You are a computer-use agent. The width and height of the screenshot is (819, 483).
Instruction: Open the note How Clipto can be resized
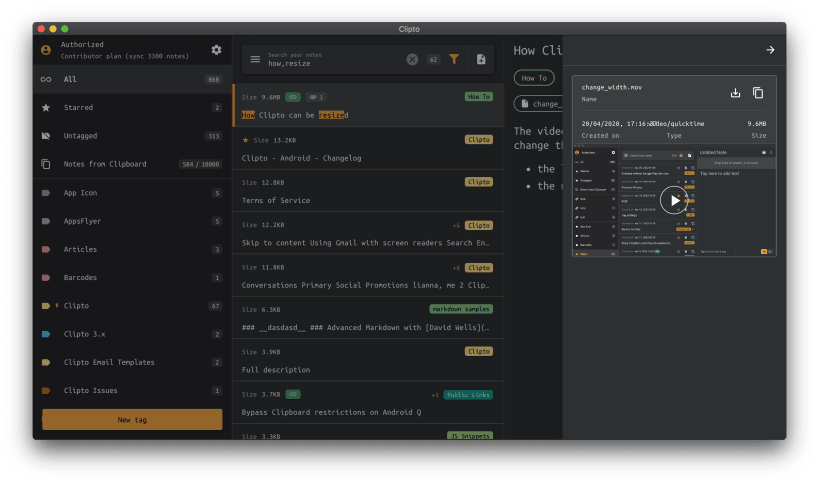pos(368,106)
